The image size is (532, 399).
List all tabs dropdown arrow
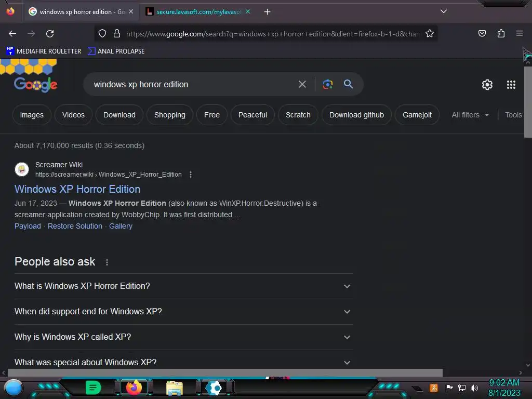point(444,11)
